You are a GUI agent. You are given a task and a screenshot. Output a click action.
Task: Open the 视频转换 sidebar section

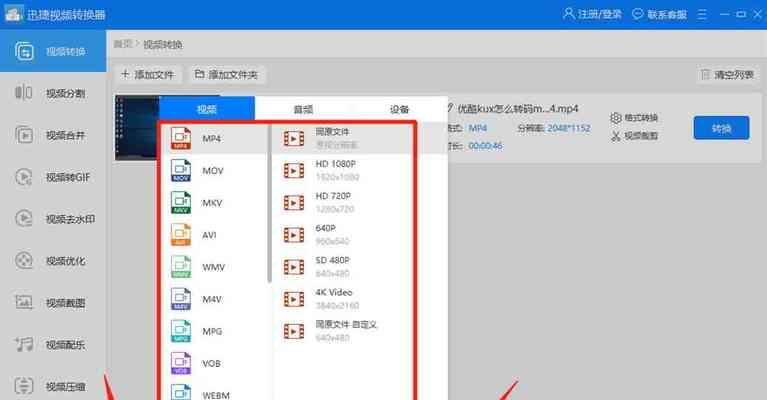tap(53, 51)
